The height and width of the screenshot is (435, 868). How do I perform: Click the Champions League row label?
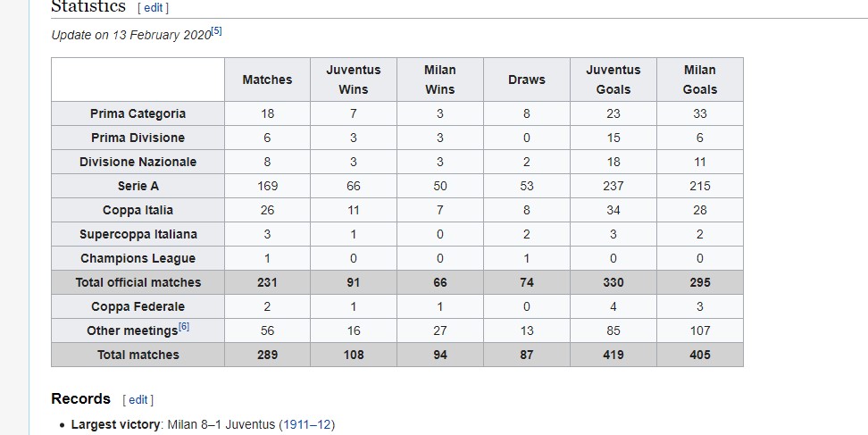click(138, 258)
